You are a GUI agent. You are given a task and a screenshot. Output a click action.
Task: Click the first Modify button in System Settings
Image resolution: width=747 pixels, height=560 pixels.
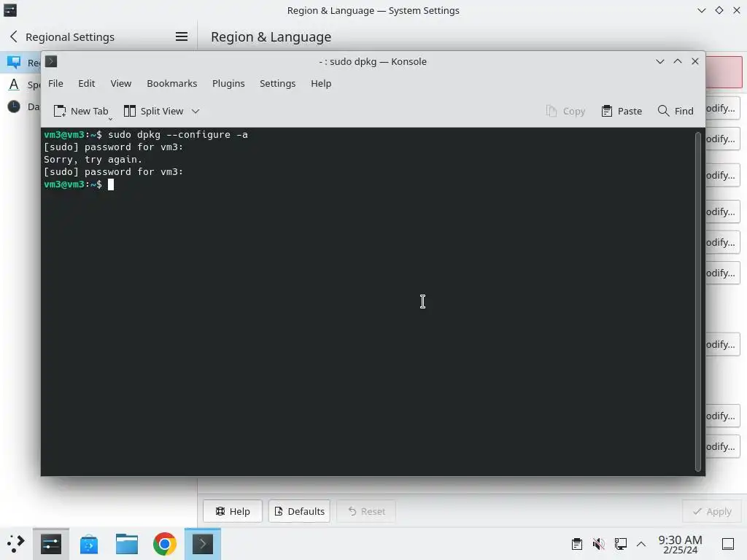click(722, 108)
